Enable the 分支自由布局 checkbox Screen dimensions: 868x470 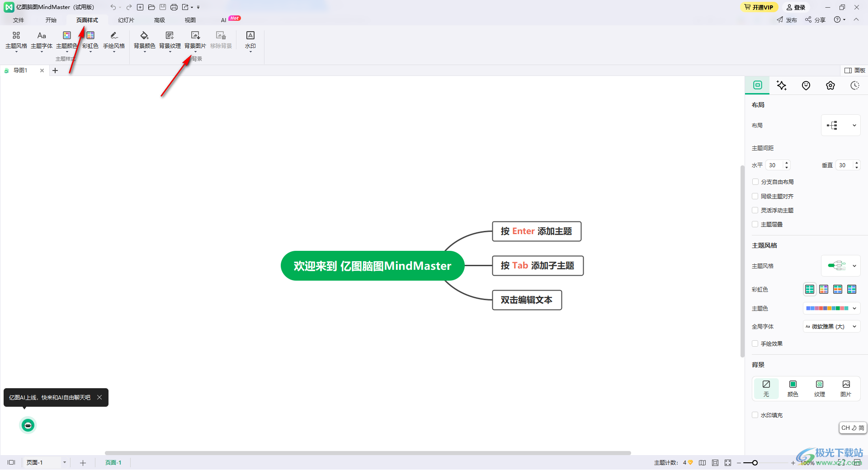point(755,182)
